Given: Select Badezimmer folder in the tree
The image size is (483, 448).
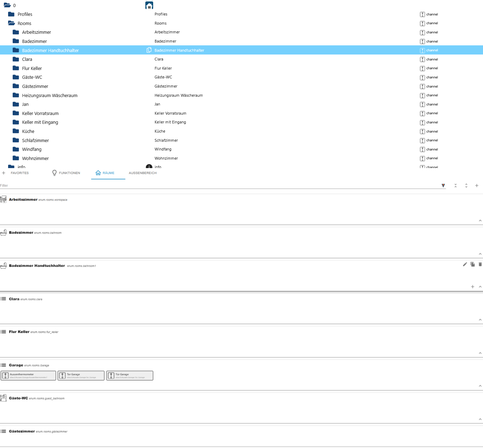Looking at the screenshot, I should 34,41.
